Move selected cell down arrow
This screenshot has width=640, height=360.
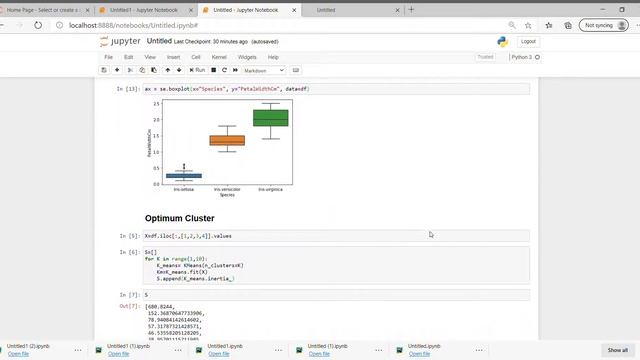tap(179, 70)
